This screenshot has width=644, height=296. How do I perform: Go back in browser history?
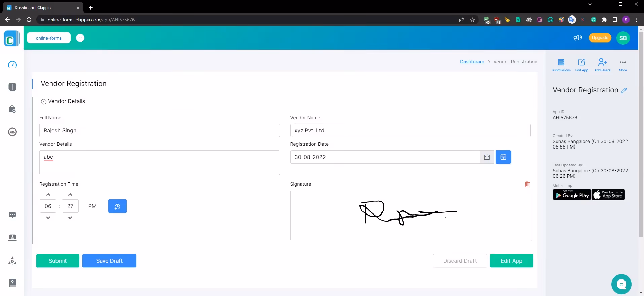tap(7, 20)
